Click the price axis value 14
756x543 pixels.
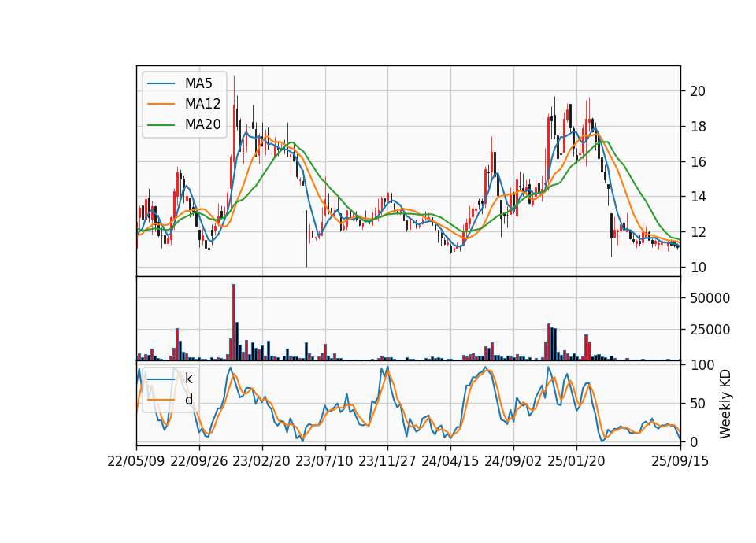(697, 197)
